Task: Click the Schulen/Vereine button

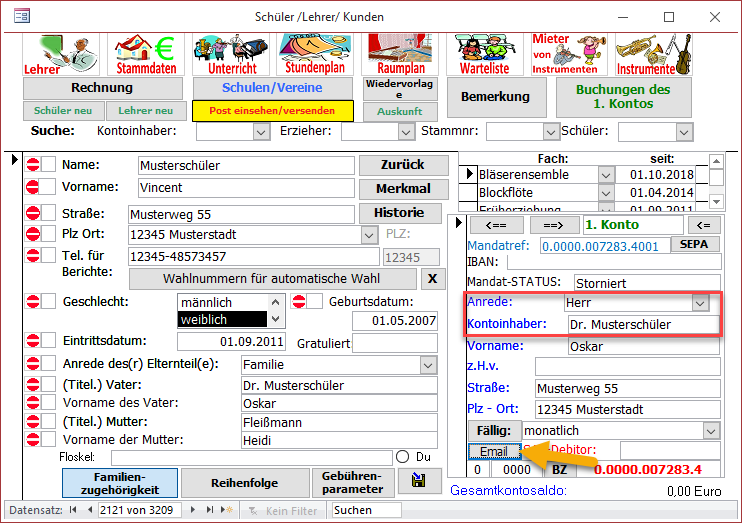Action: (x=272, y=88)
